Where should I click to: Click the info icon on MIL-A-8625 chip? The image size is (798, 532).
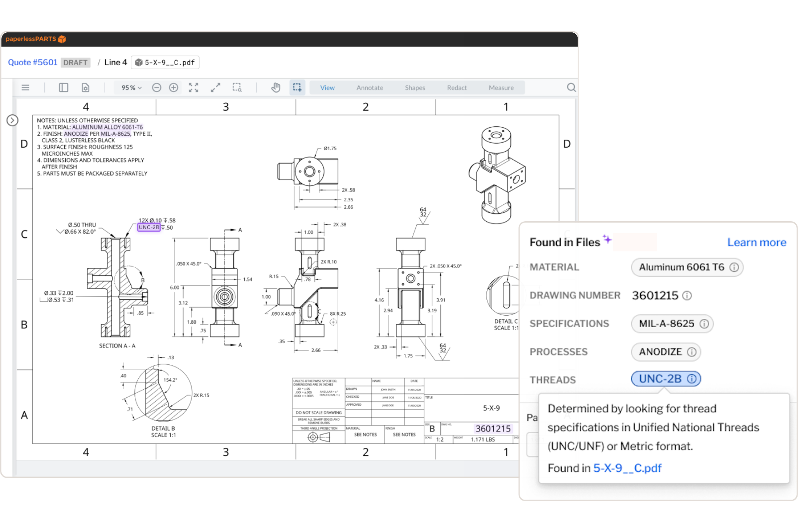coord(704,324)
